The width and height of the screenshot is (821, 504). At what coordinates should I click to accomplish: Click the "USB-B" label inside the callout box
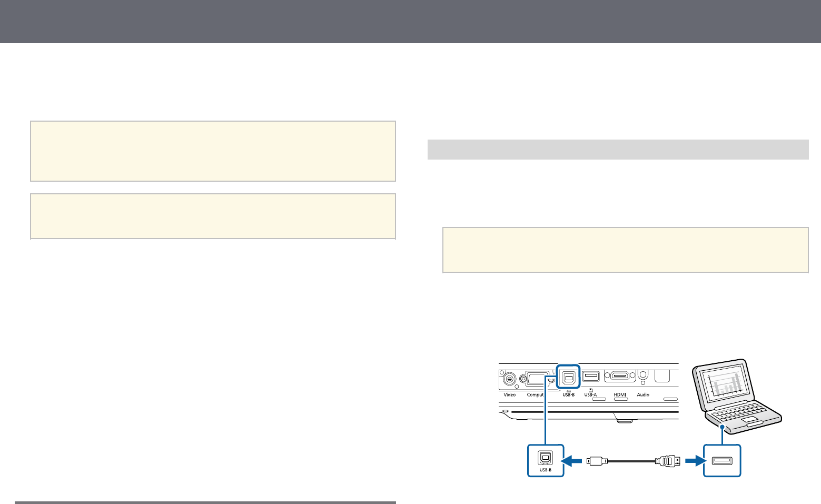[x=546, y=470]
